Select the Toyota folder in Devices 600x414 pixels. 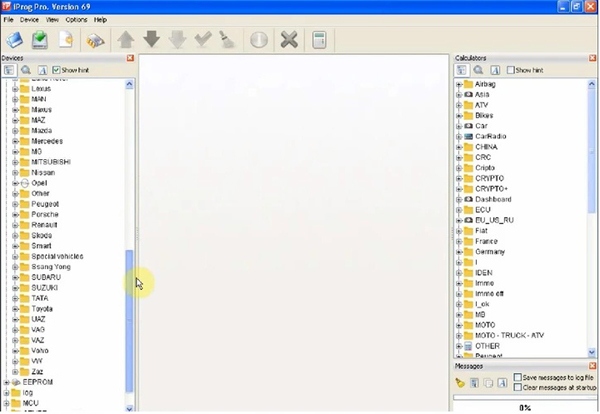pyautogui.click(x=42, y=309)
